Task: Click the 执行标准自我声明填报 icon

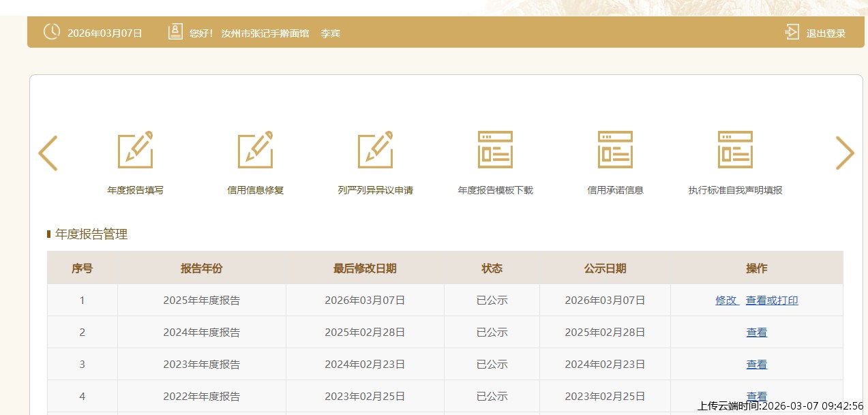Action: point(735,150)
